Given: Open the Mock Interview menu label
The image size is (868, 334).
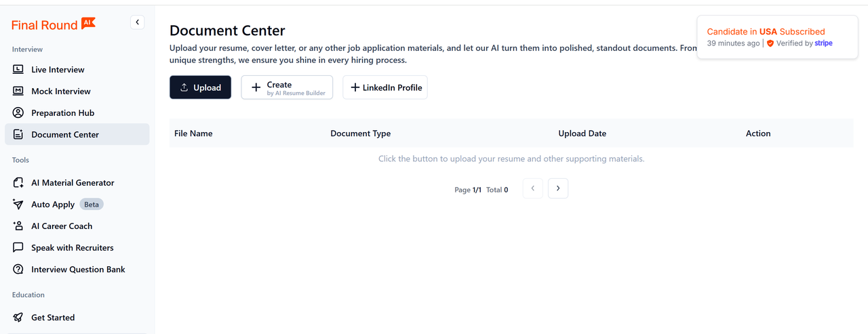Looking at the screenshot, I should [x=61, y=91].
